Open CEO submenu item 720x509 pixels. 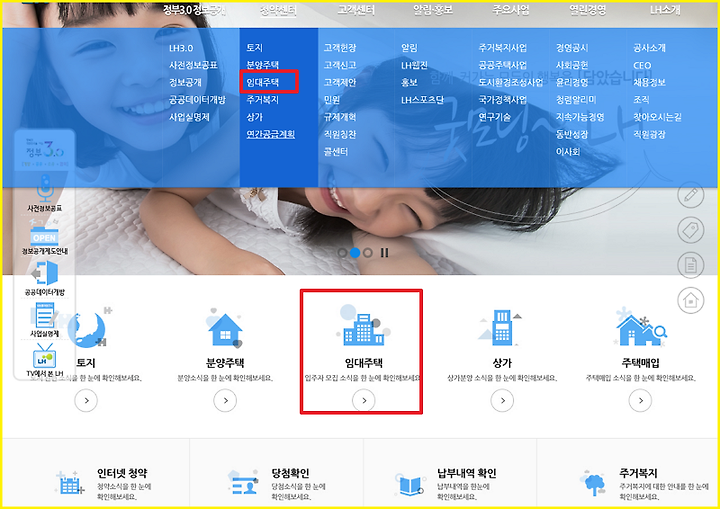[642, 65]
